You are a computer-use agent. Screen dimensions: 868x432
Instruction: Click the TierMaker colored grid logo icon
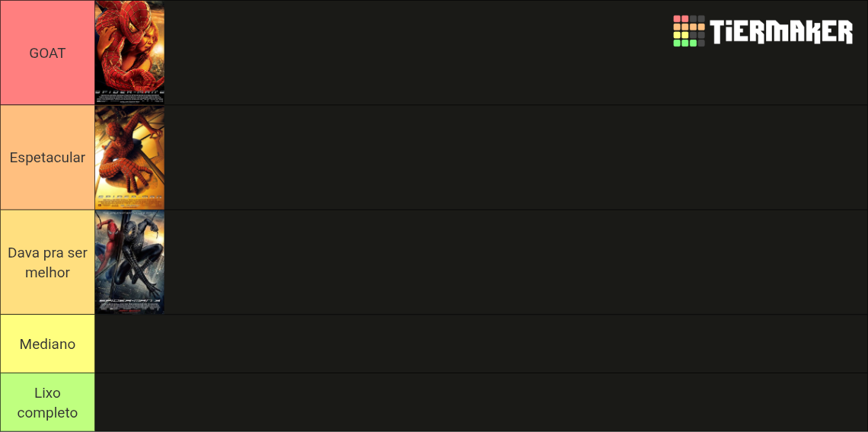pyautogui.click(x=688, y=31)
